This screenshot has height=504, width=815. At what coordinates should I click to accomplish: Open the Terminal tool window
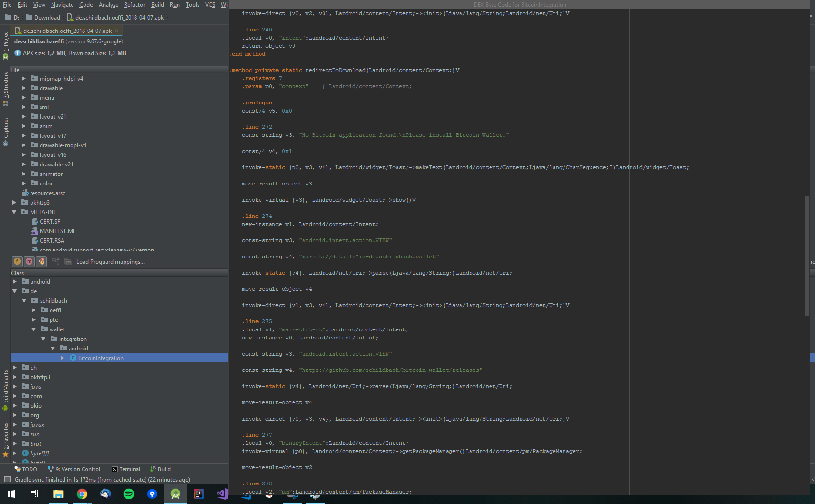click(x=126, y=469)
